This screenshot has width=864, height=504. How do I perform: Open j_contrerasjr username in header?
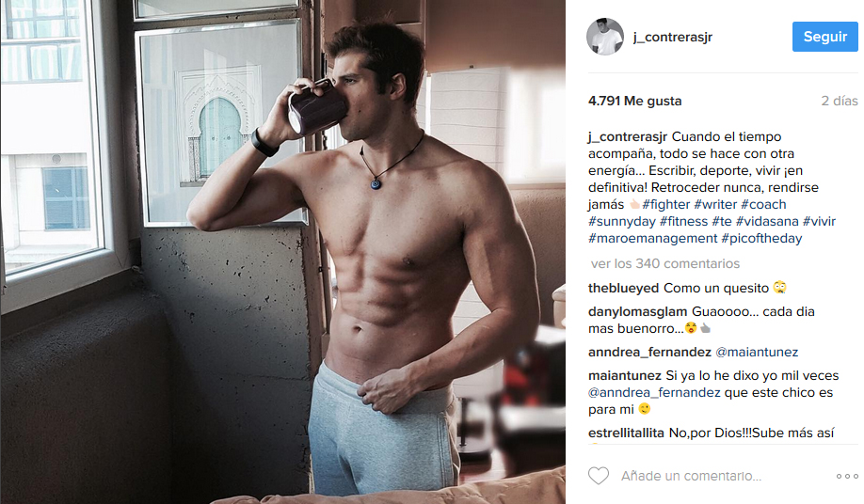tap(673, 37)
